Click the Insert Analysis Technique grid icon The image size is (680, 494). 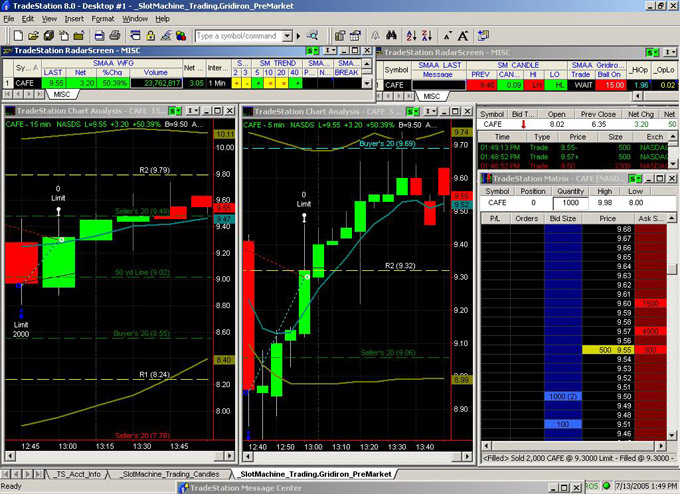(356, 36)
